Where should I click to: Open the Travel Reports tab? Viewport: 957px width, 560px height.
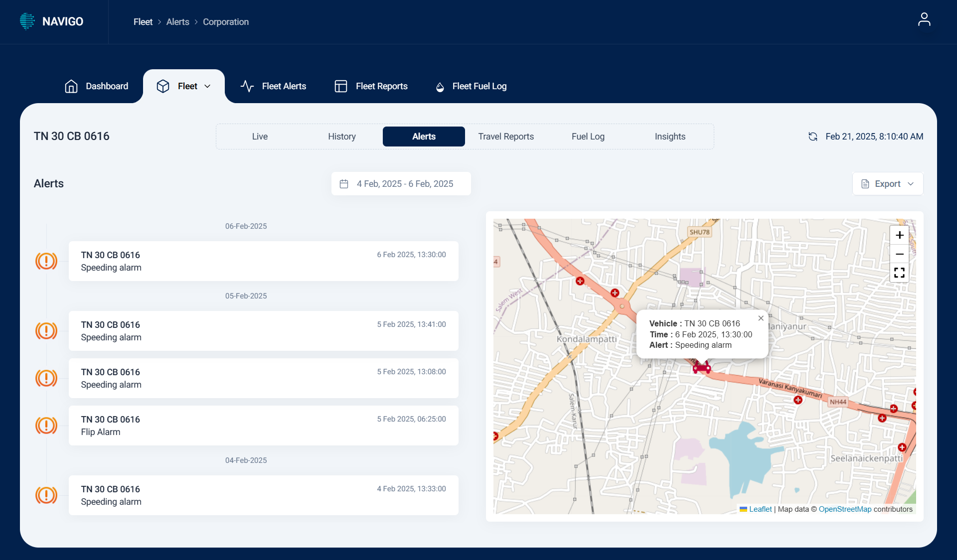(x=505, y=137)
